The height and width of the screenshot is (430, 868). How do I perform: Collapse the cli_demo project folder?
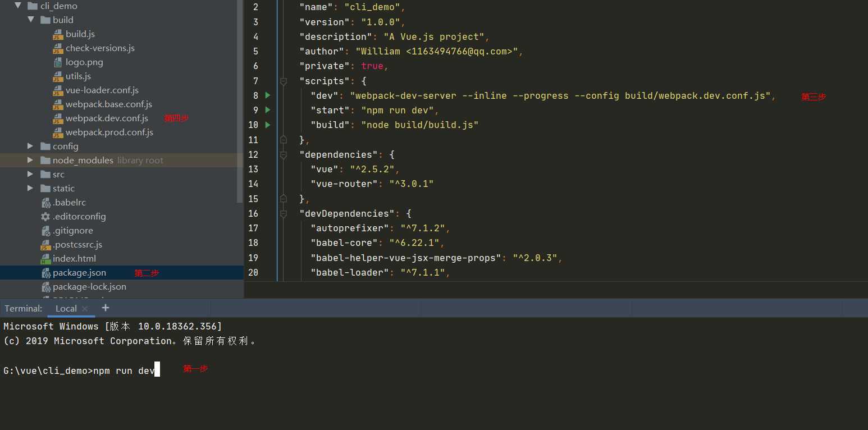click(17, 6)
